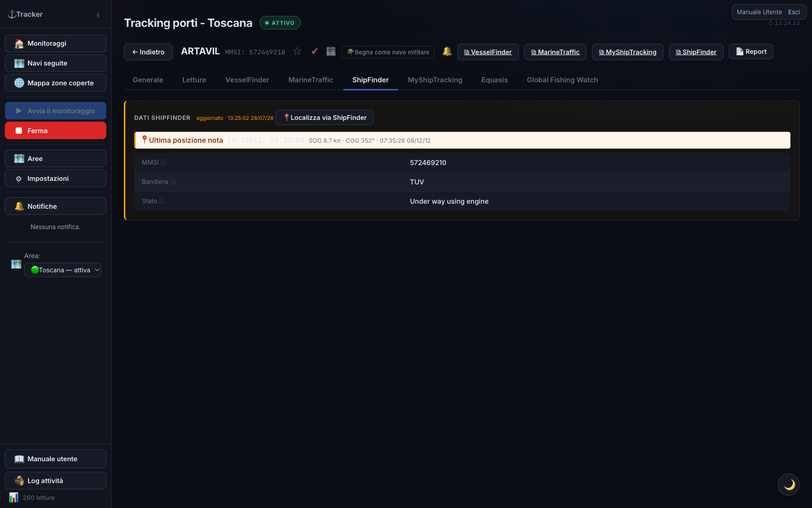Click the map icon next to Area
This screenshot has width=812, height=508.
16,264
